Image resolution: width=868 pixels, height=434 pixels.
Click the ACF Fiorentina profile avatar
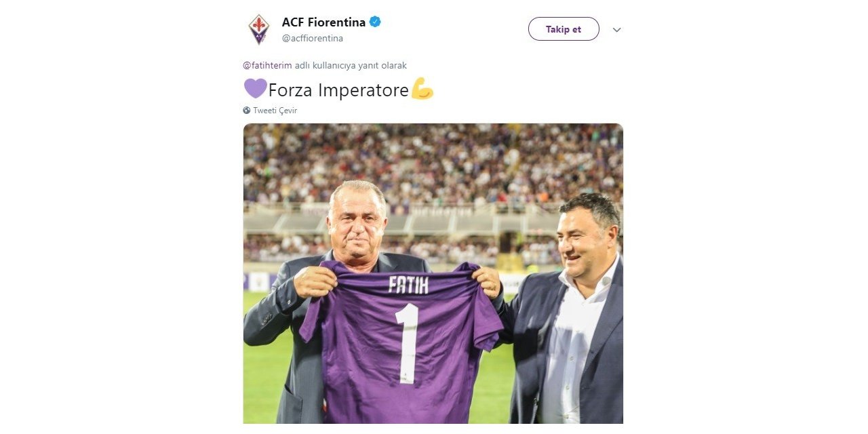(x=260, y=28)
